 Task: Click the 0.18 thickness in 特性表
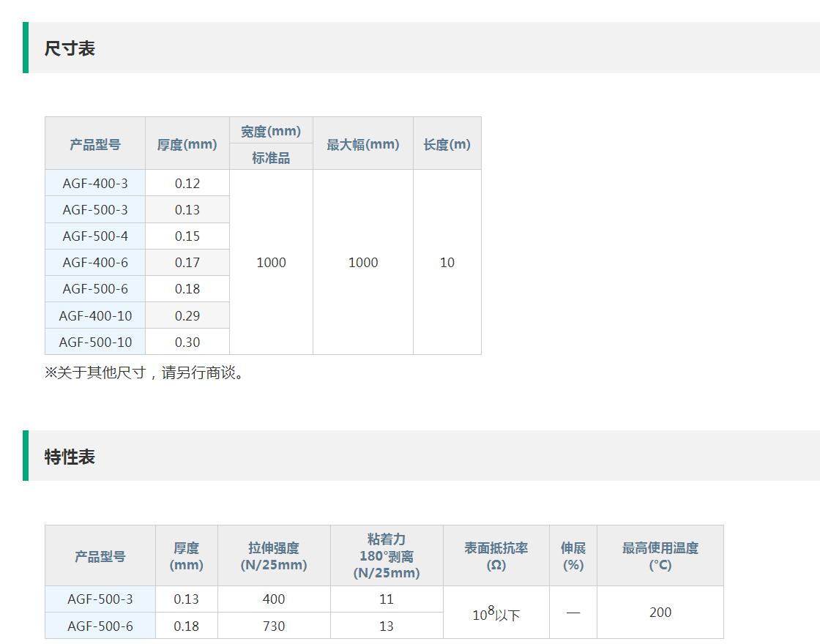point(186,626)
